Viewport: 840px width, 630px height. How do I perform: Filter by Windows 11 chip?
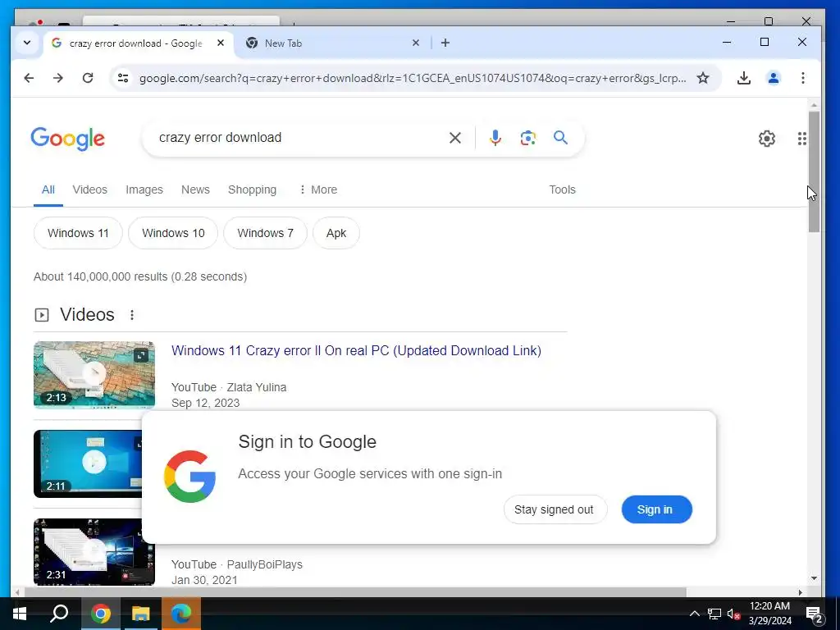point(78,233)
